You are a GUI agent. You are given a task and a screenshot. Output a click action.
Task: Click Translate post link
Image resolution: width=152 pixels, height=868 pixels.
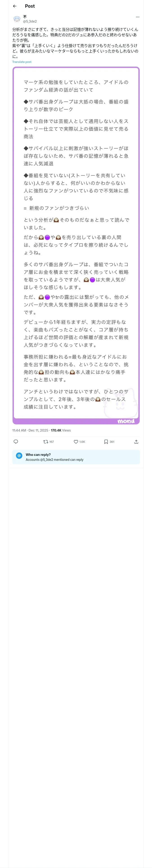(x=22, y=62)
